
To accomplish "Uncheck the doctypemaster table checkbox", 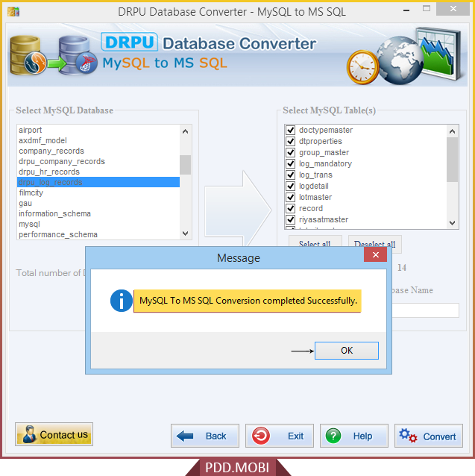I will pyautogui.click(x=291, y=130).
